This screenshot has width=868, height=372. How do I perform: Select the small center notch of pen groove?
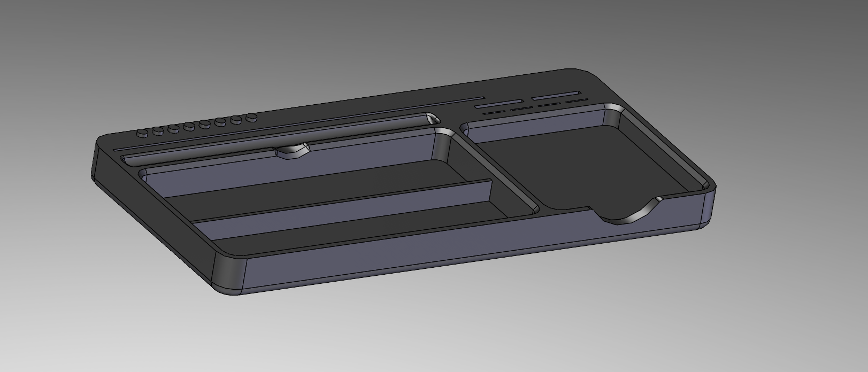tap(293, 151)
